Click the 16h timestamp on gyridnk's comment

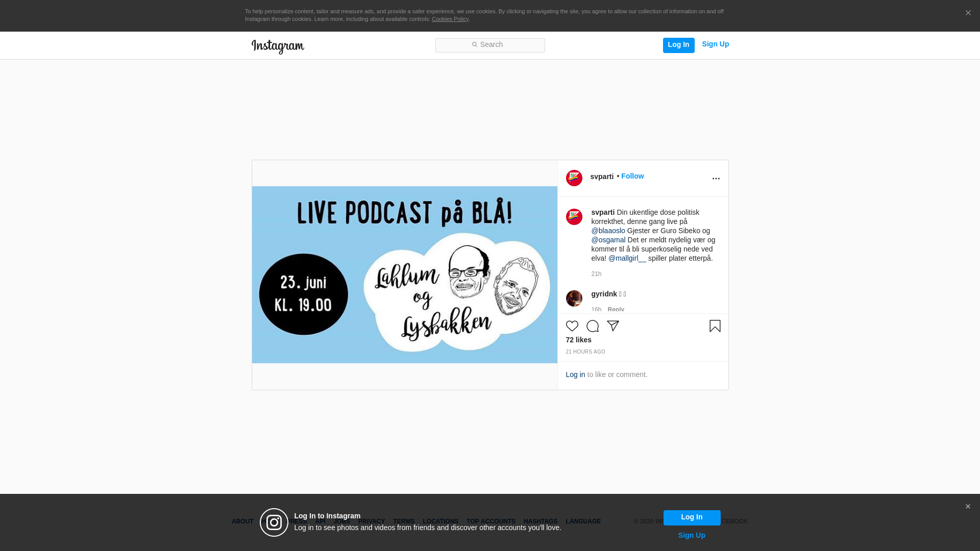(x=596, y=310)
